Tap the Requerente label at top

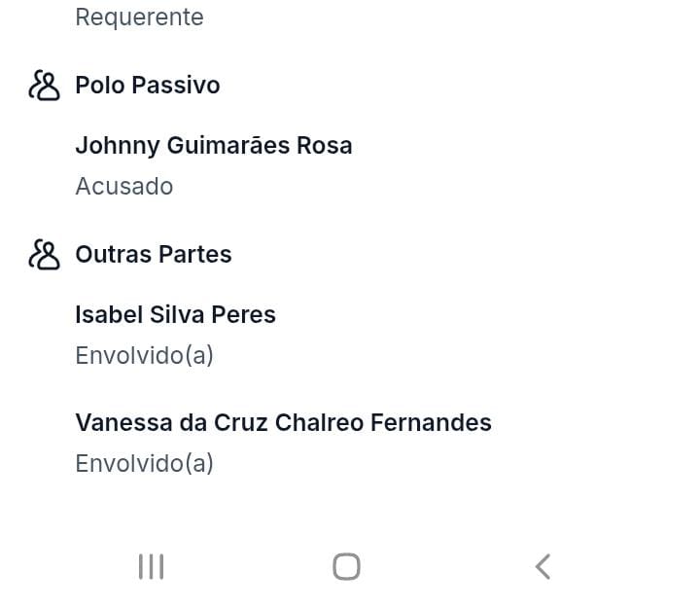(x=139, y=18)
